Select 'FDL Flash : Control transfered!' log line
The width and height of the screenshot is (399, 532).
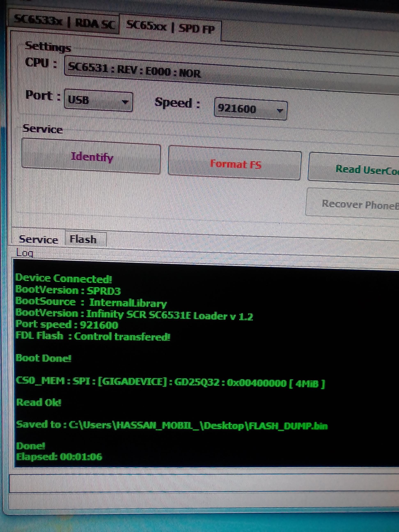[93, 336]
